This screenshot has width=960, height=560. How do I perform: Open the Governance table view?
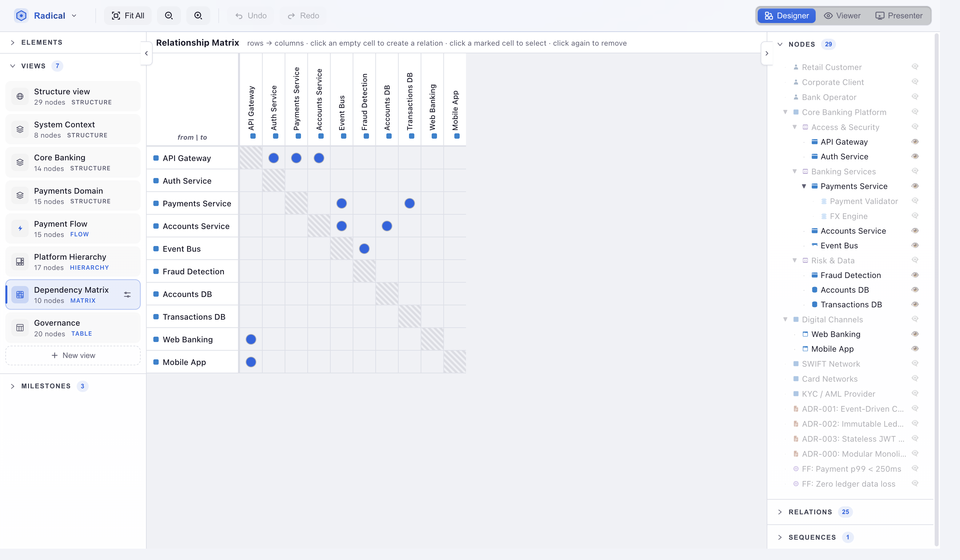[73, 328]
